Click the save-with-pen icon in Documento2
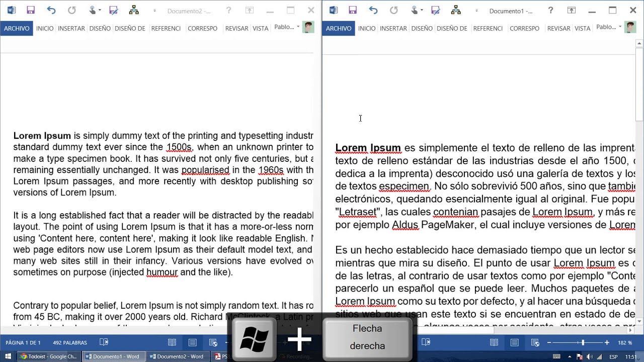The image size is (644, 362). [x=113, y=10]
